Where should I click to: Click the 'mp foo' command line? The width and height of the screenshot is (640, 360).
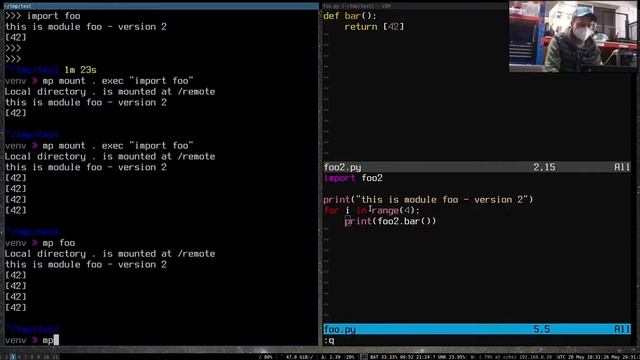(59, 243)
